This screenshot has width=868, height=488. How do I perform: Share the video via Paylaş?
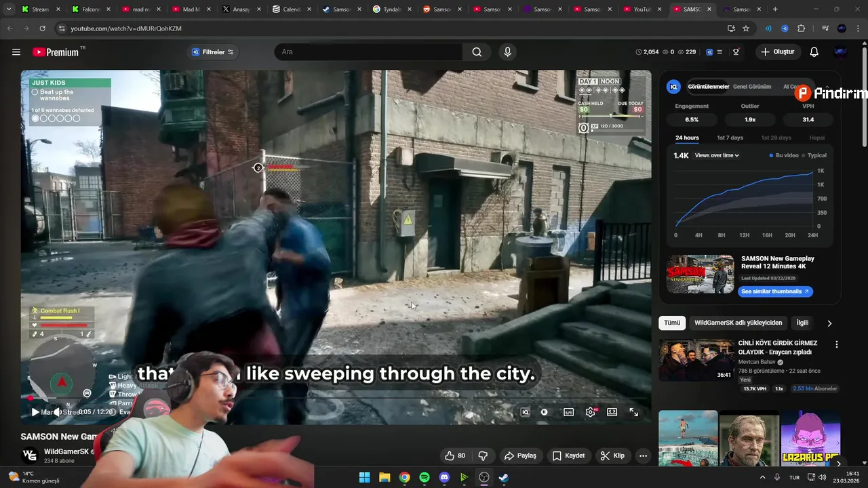point(520,455)
